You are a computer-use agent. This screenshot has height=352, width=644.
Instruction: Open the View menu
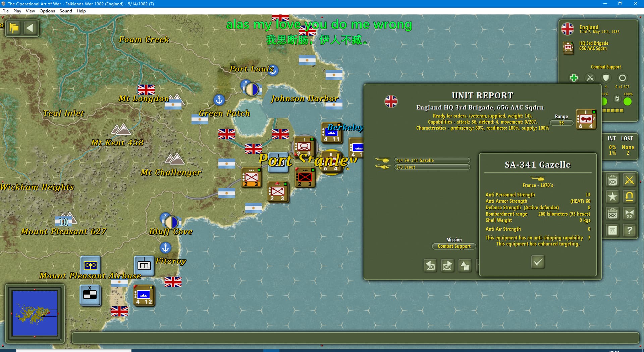click(x=30, y=11)
